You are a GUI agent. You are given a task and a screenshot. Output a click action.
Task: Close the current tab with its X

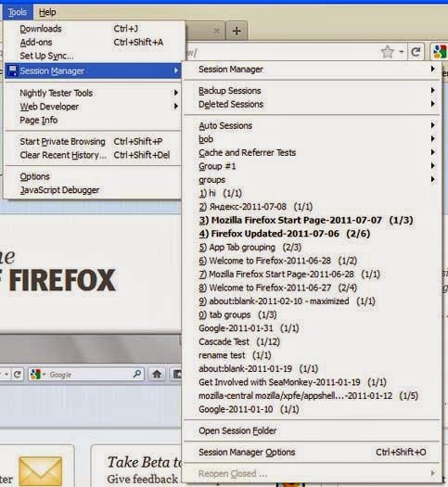click(217, 31)
